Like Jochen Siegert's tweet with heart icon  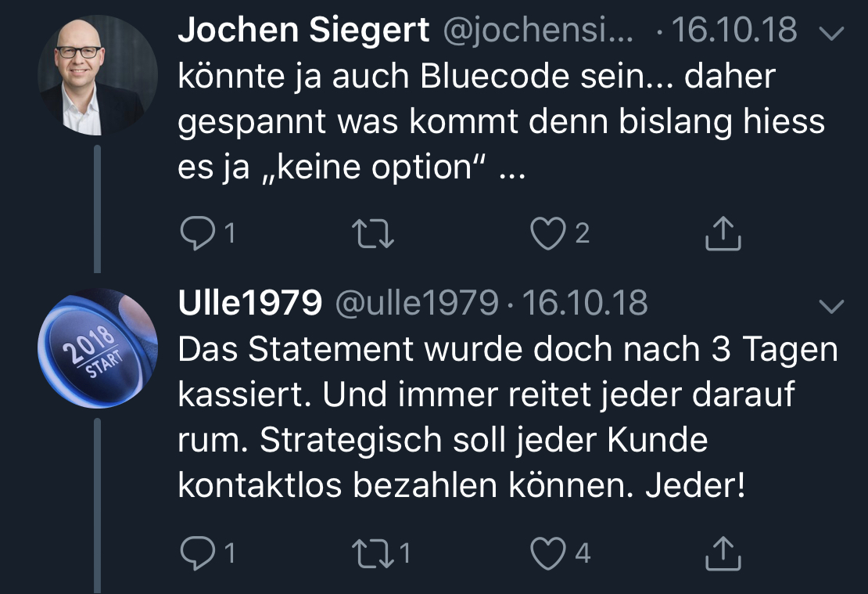tap(548, 233)
